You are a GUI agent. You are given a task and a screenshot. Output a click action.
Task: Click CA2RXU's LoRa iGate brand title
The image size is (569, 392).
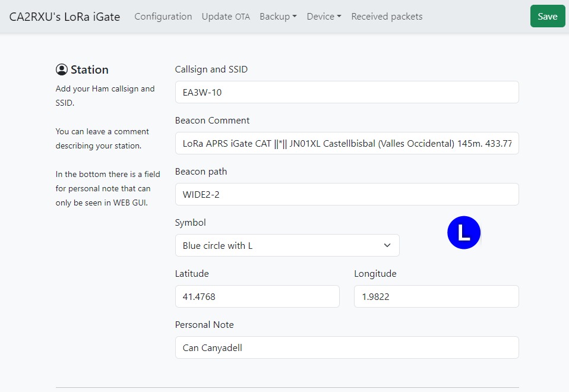65,17
